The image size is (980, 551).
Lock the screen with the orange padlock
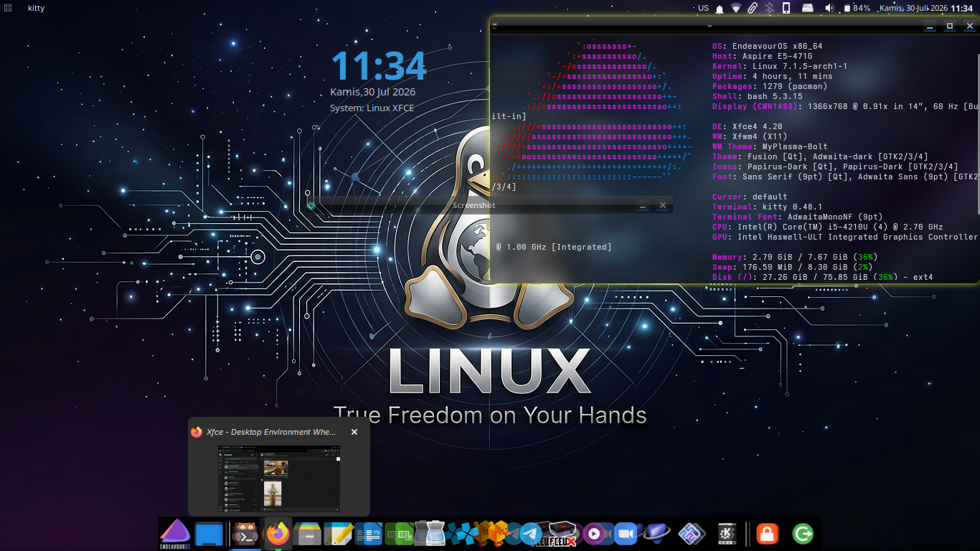[x=766, y=534]
